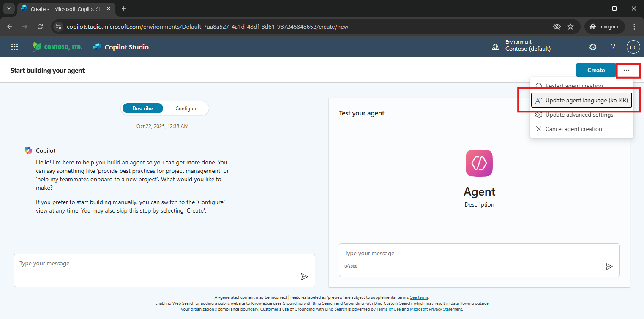Focus the Describe chat message box
Viewport: 644px width, 319px height.
pos(164,270)
